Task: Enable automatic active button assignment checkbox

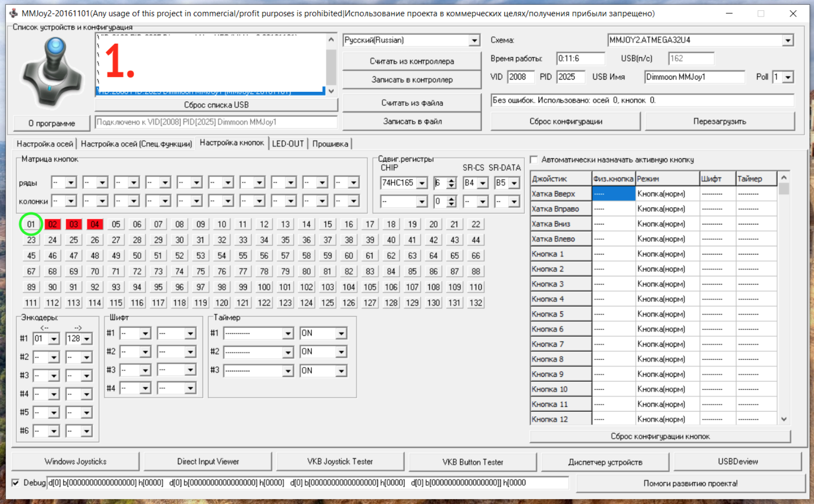Action: [534, 160]
